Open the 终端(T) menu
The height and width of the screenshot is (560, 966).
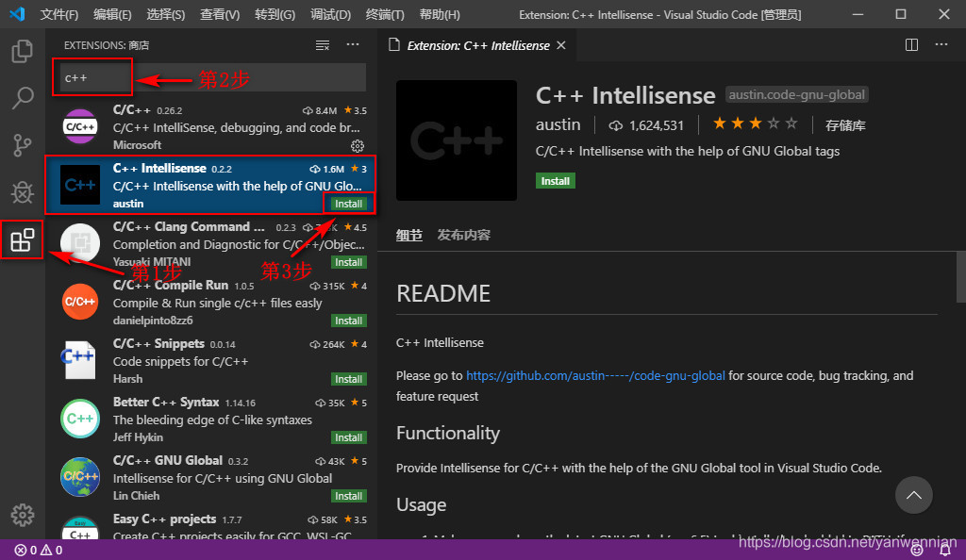tap(385, 14)
